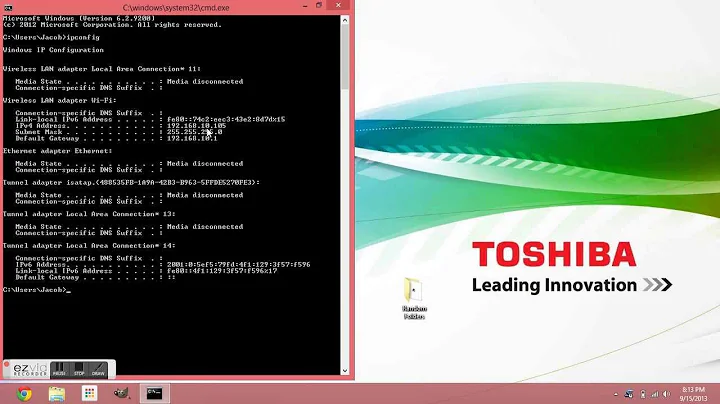
Task: Pause the ezvid recording
Action: (59, 369)
